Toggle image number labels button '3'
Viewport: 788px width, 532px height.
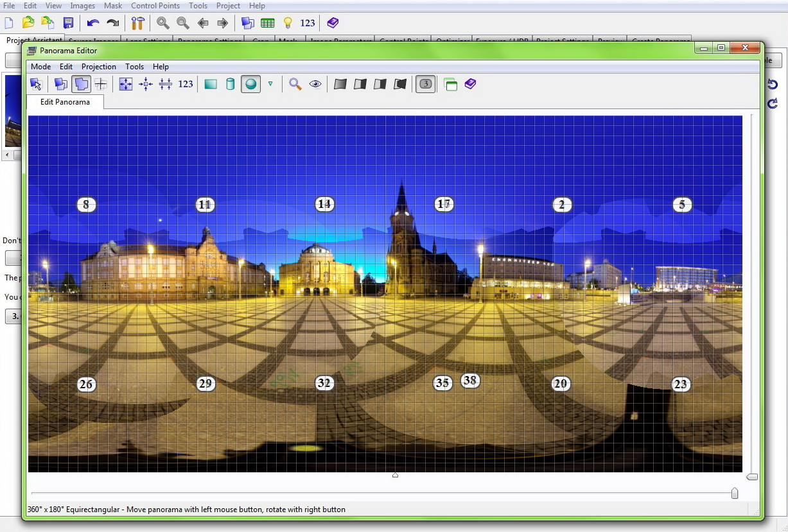(x=426, y=84)
